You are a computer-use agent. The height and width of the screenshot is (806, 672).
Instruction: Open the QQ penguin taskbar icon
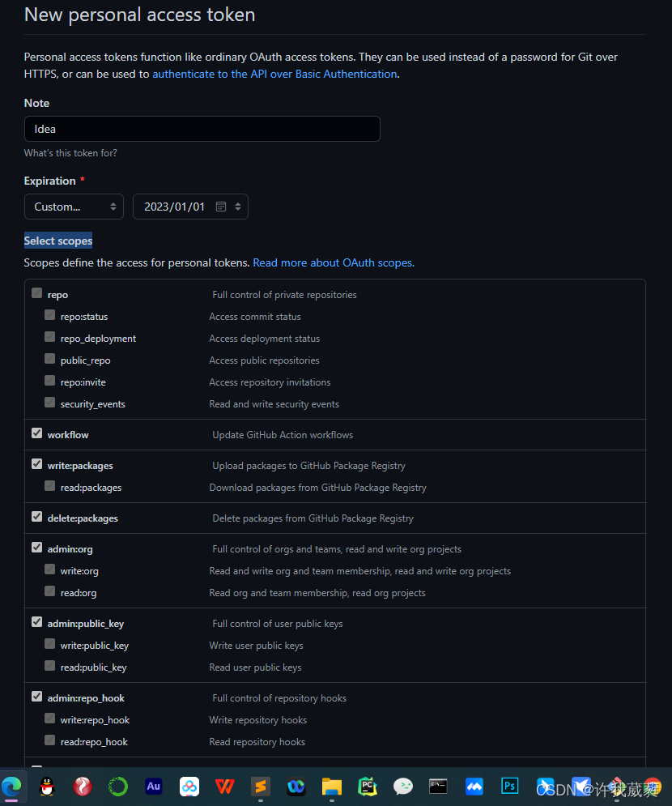47,786
